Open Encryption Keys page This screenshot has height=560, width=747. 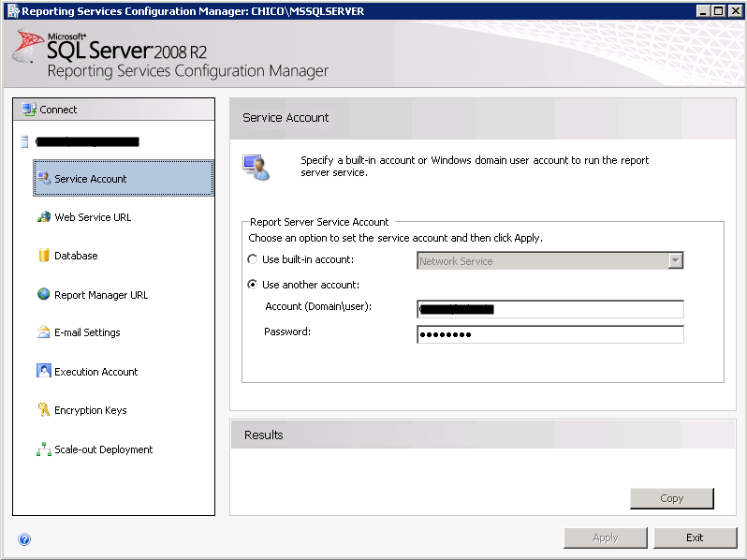pos(91,410)
